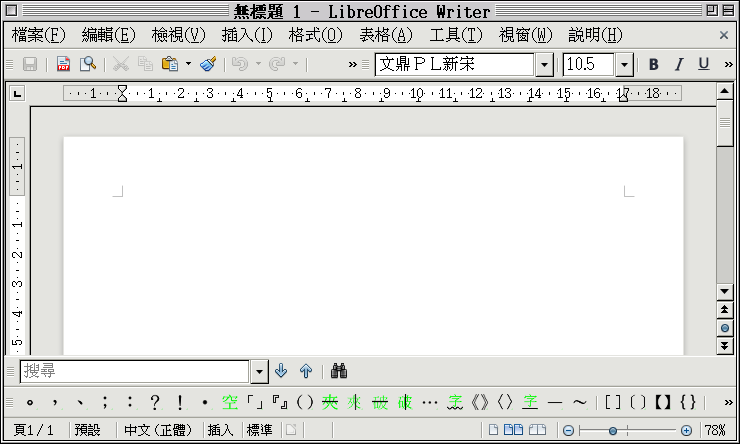This screenshot has height=444, width=740.
Task: Click 插入 insert mode in status bar
Action: [x=220, y=430]
